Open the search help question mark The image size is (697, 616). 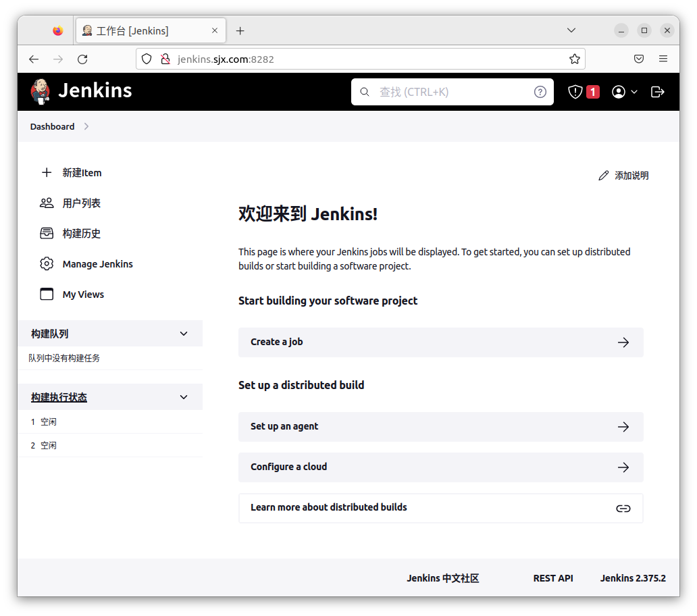tap(540, 91)
